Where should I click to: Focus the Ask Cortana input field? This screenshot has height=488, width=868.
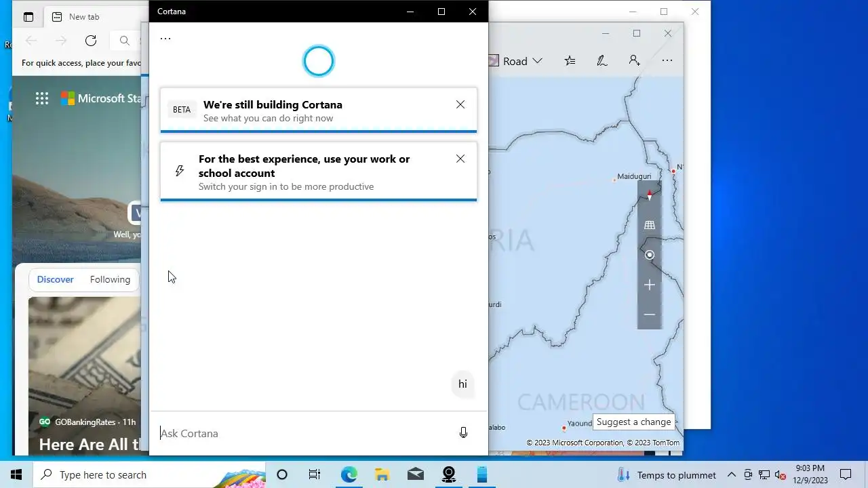(x=305, y=433)
